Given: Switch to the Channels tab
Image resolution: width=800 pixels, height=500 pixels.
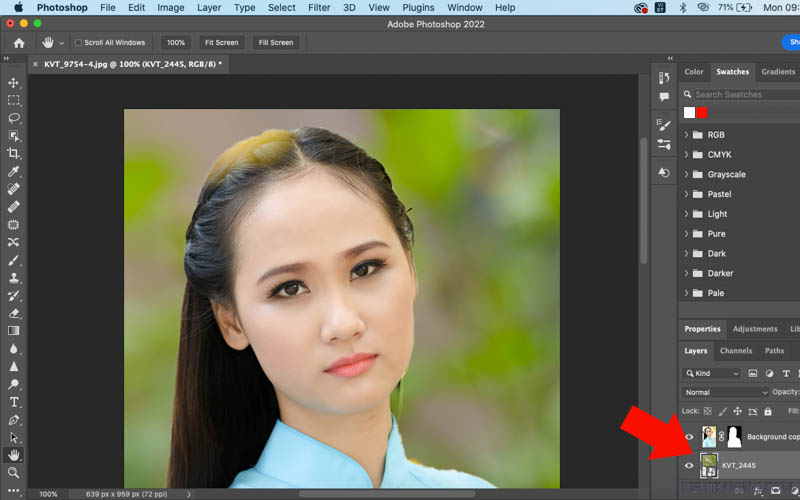Looking at the screenshot, I should 736,351.
